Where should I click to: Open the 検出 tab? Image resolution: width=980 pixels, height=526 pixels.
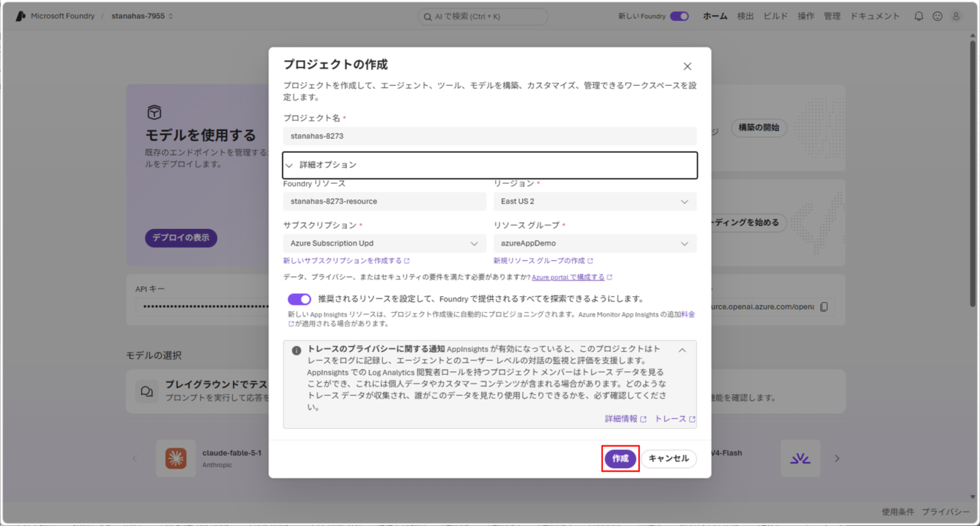coord(745,16)
